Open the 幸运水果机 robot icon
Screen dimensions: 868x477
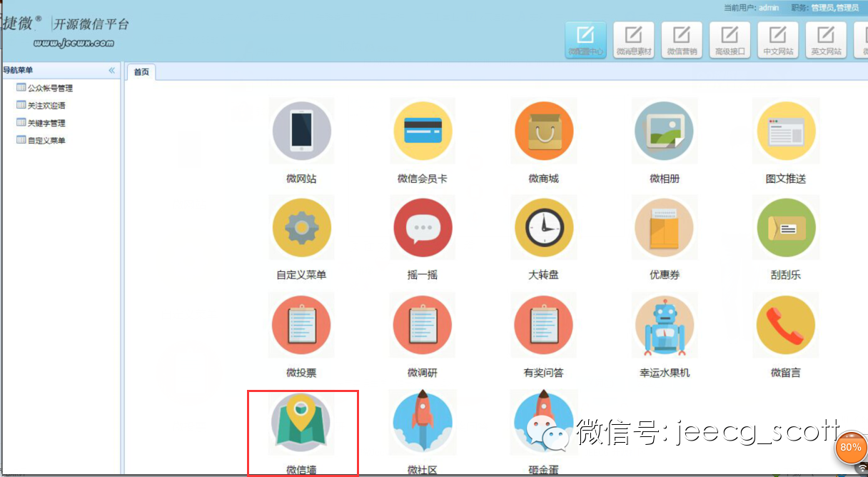coord(665,325)
